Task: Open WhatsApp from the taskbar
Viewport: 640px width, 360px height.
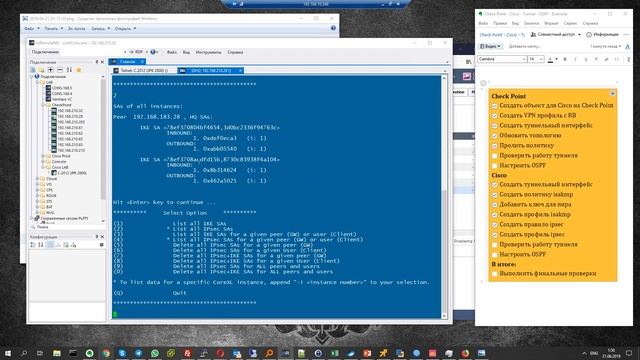Action: 155,353
